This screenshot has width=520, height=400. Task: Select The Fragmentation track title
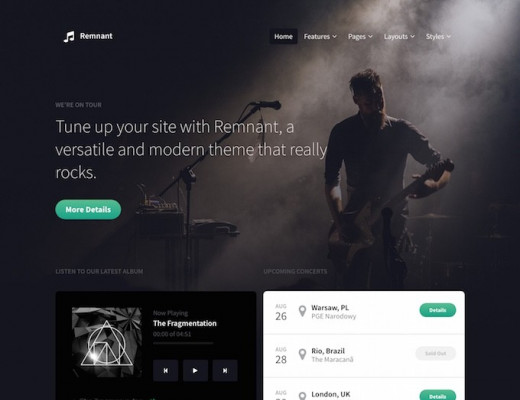(x=185, y=323)
